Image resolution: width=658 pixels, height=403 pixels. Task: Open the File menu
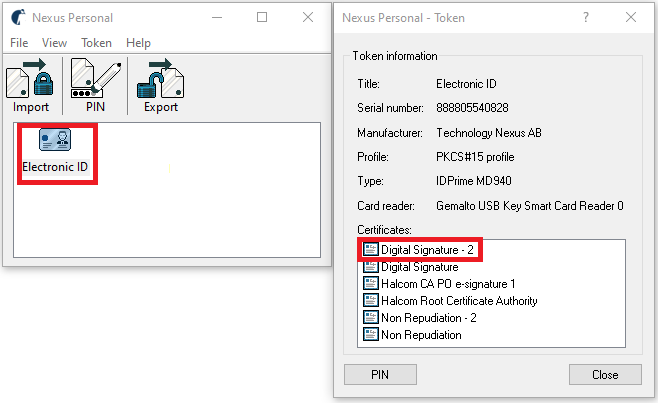[19, 43]
